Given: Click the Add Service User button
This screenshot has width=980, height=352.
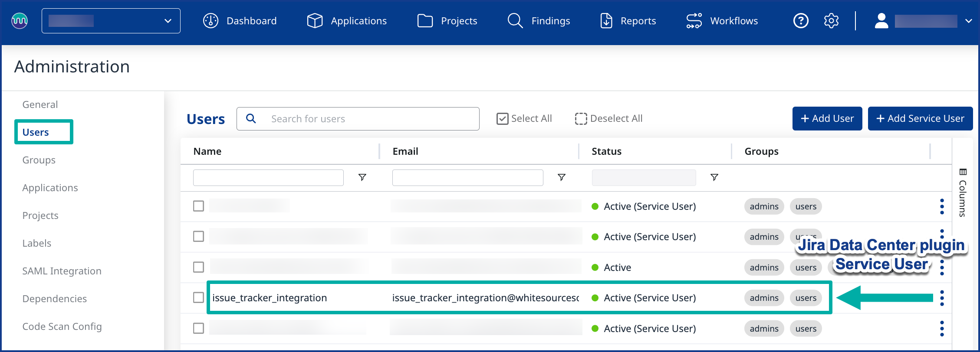Looking at the screenshot, I should tap(920, 118).
